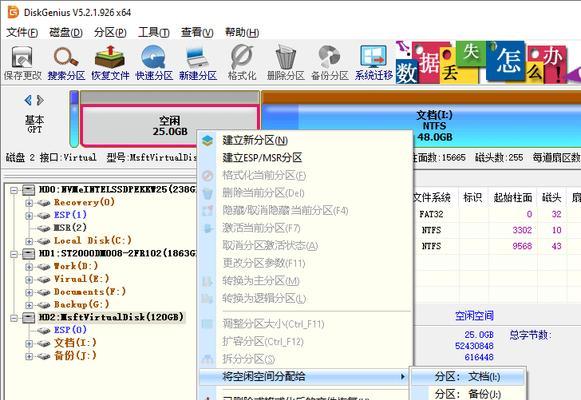Select Local Disk(C:) in tree
The width and height of the screenshot is (581, 400).
tap(93, 240)
